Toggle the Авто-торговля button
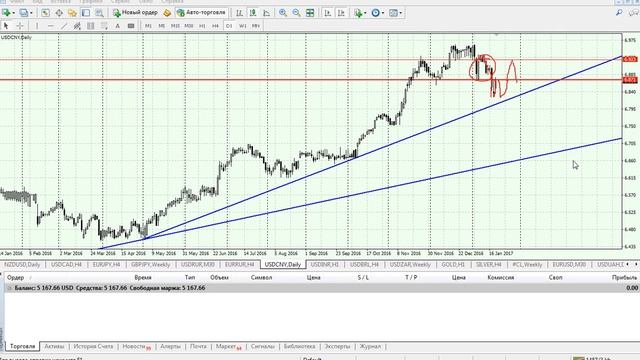The height and width of the screenshot is (360, 640). [x=201, y=13]
